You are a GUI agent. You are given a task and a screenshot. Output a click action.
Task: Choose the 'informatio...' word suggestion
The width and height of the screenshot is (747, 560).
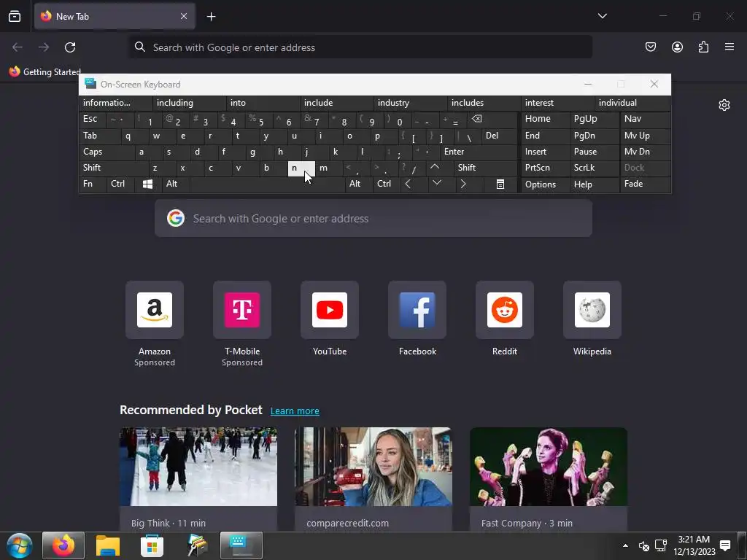(116, 103)
